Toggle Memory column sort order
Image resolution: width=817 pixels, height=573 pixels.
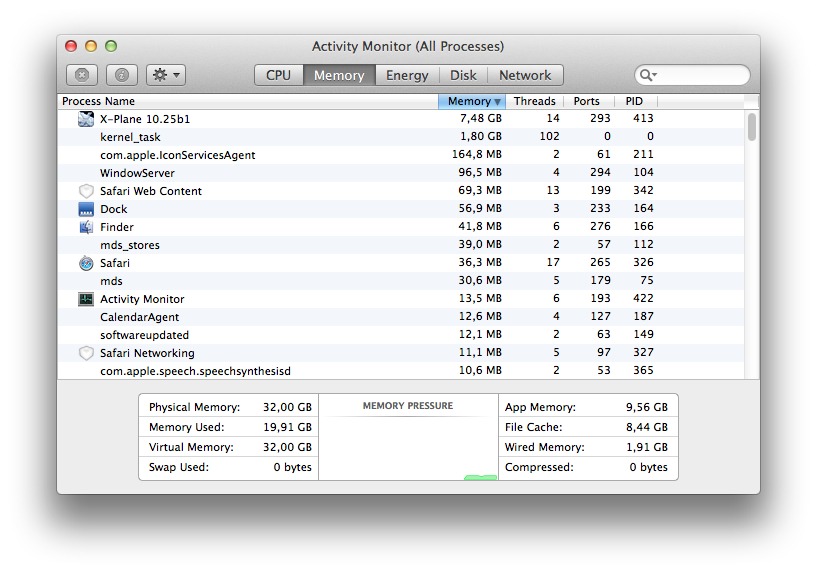pos(472,101)
